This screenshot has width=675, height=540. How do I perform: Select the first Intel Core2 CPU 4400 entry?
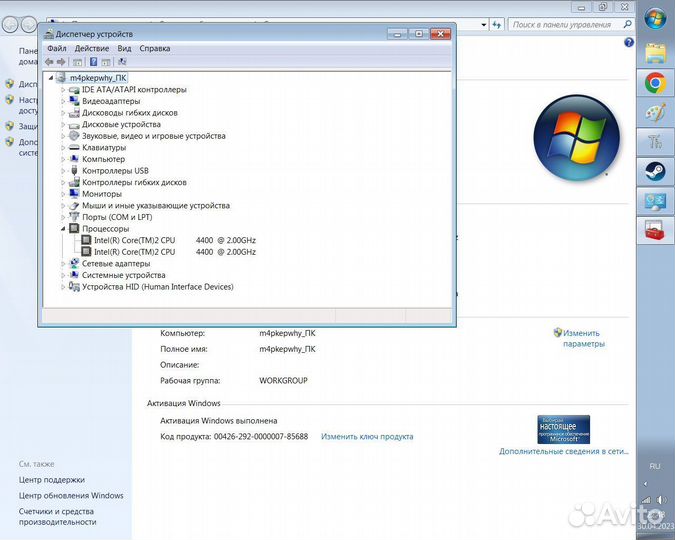pyautogui.click(x=175, y=240)
